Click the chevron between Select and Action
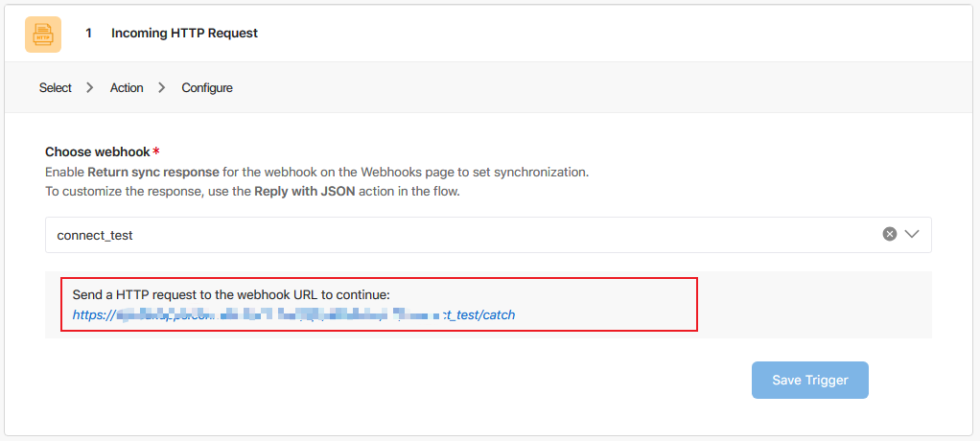The width and height of the screenshot is (980, 441). point(90,88)
